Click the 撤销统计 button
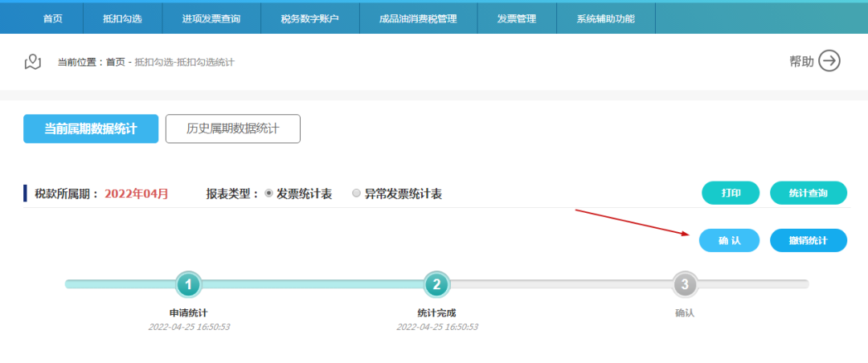The image size is (868, 363). [x=809, y=240]
